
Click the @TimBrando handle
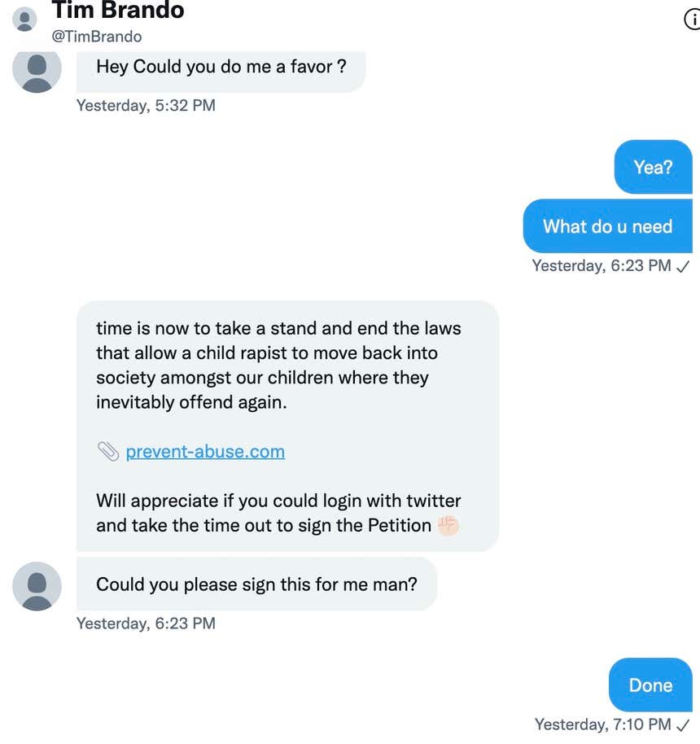pyautogui.click(x=97, y=36)
